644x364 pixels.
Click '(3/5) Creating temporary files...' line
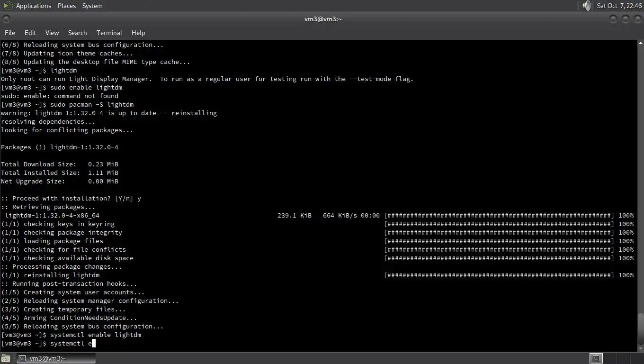point(63,309)
